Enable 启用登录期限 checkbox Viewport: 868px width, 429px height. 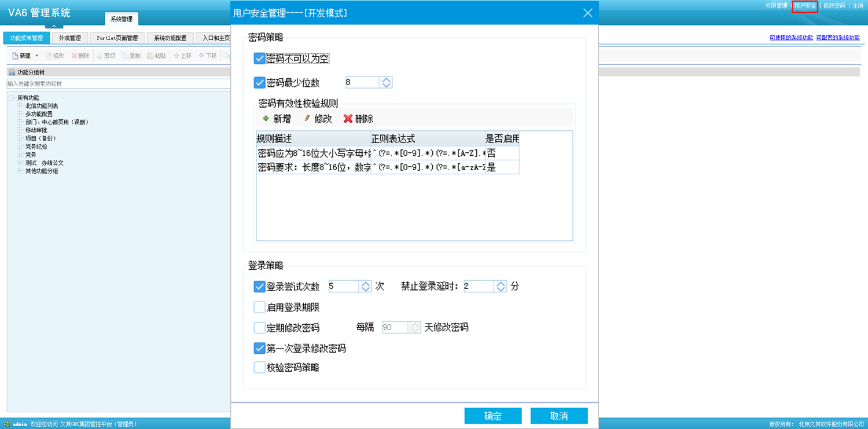pyautogui.click(x=259, y=307)
